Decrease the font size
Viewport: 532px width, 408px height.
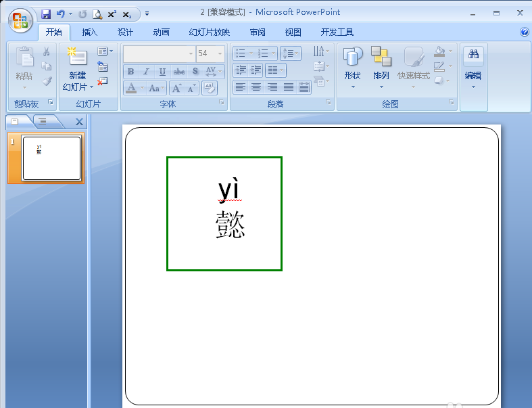click(x=191, y=89)
